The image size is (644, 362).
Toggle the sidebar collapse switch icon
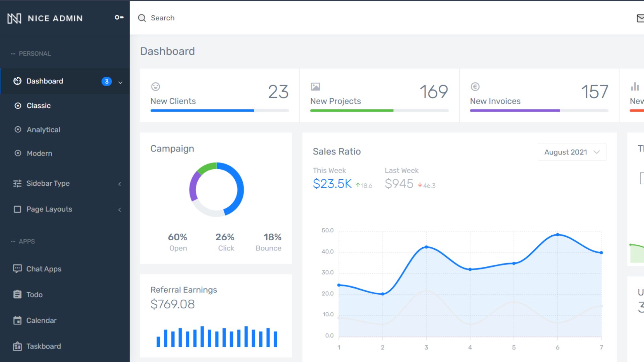119,17
